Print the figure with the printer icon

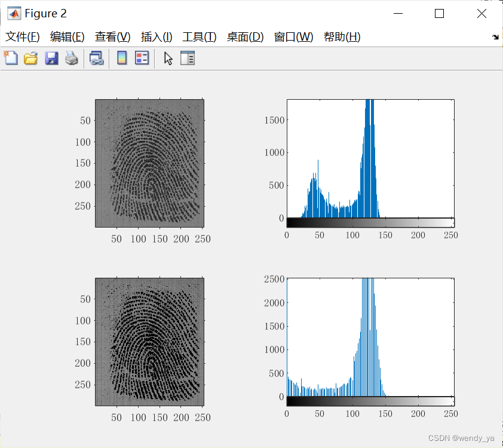tap(72, 59)
